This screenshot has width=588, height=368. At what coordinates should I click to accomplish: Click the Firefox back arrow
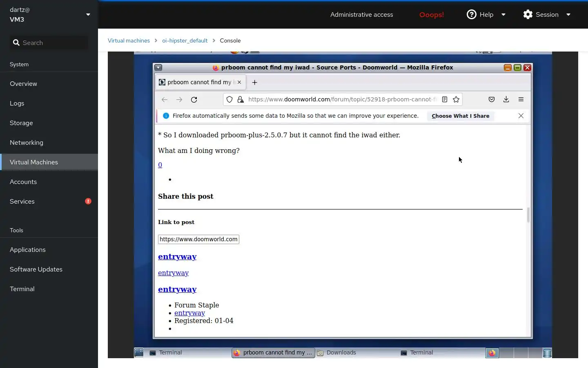(x=165, y=99)
